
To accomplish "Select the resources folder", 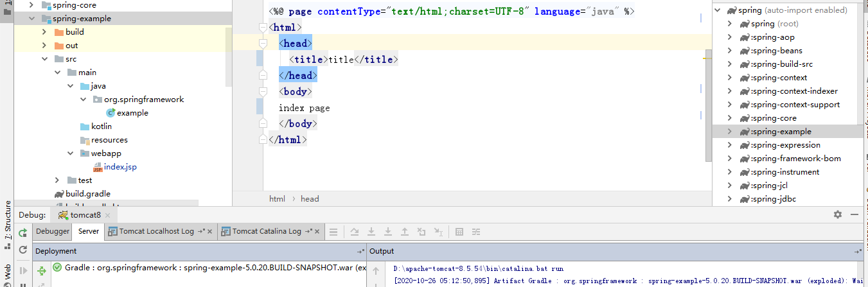I will pos(109,140).
